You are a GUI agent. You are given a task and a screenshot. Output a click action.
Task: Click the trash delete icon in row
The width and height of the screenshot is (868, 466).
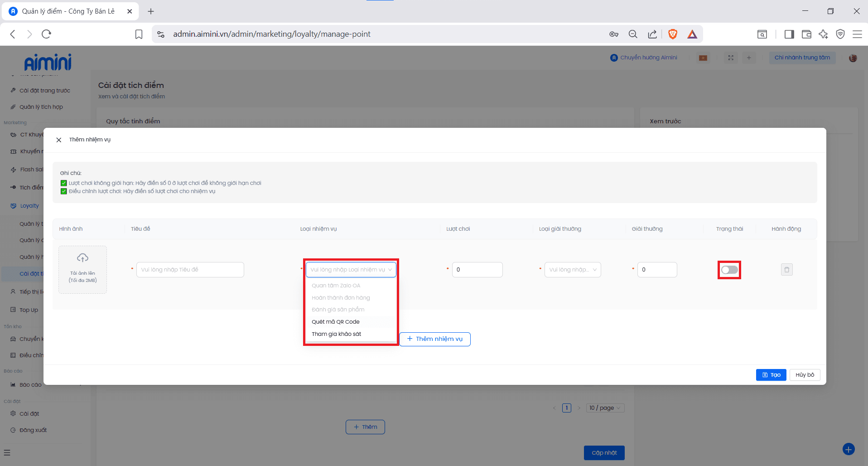tap(786, 270)
